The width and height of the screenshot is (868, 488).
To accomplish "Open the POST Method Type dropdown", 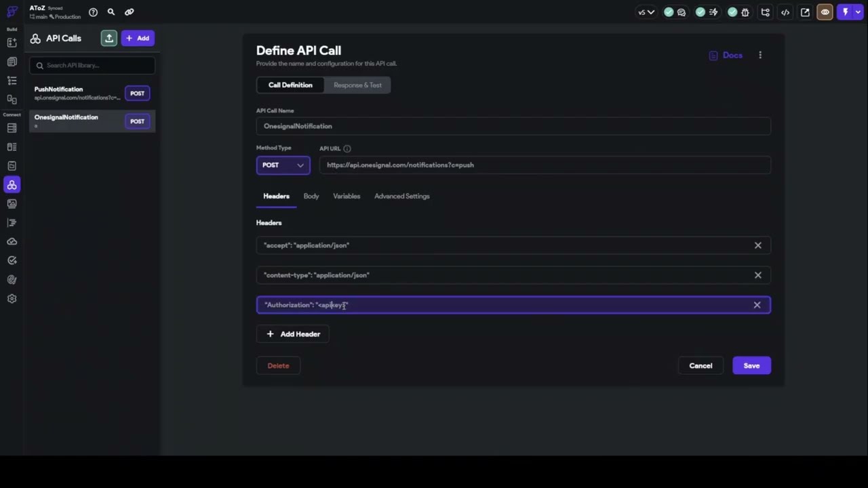I will coord(283,165).
